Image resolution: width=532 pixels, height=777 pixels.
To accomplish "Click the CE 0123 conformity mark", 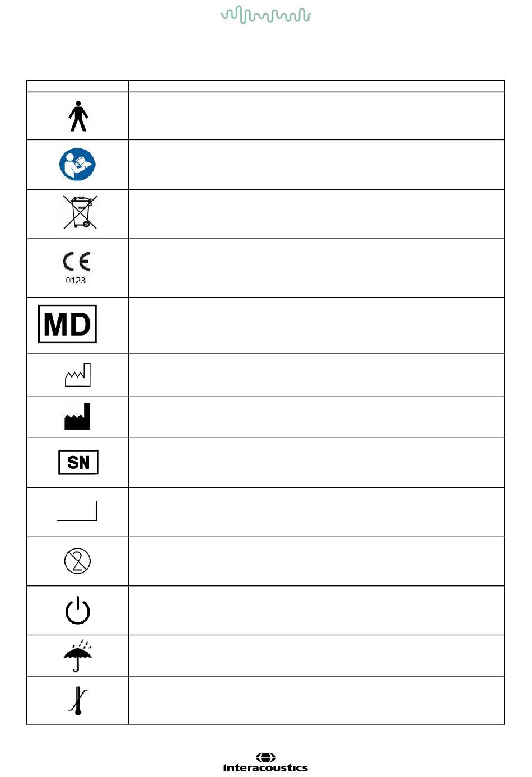I will point(76,268).
